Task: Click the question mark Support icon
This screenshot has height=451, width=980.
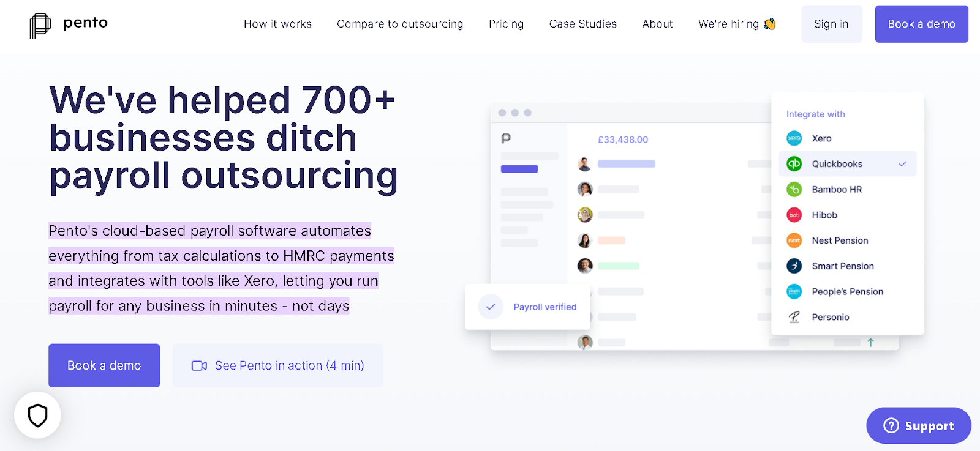Action: click(x=891, y=425)
